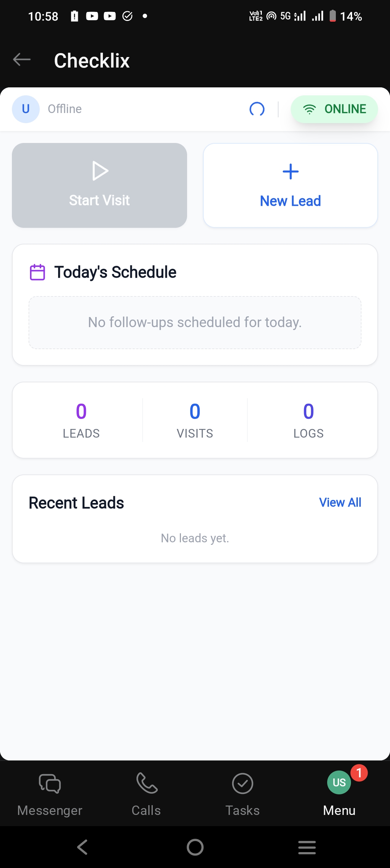
Task: Switch to the Messenger tab
Action: 50,793
